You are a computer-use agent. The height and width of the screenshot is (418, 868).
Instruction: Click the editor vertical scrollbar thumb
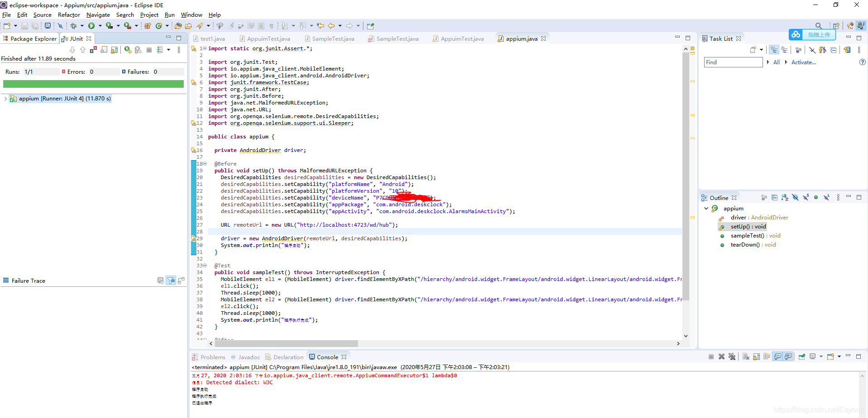click(x=686, y=176)
